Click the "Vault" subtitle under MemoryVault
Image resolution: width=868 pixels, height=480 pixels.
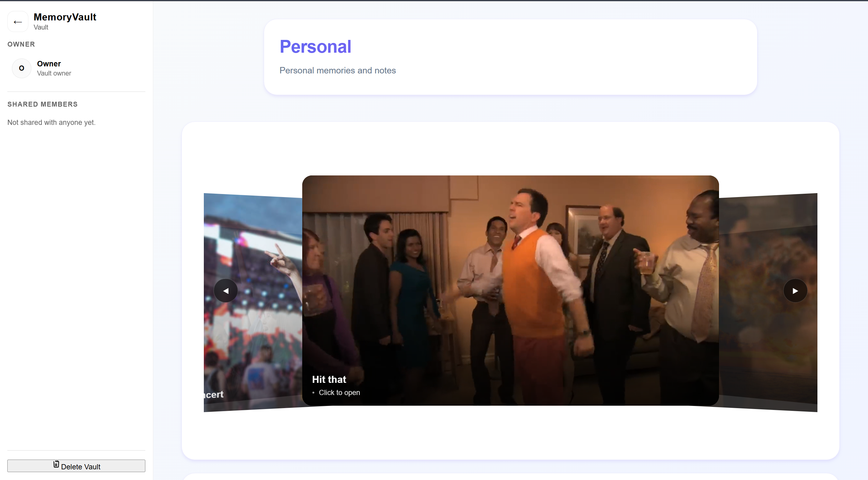pyautogui.click(x=41, y=27)
